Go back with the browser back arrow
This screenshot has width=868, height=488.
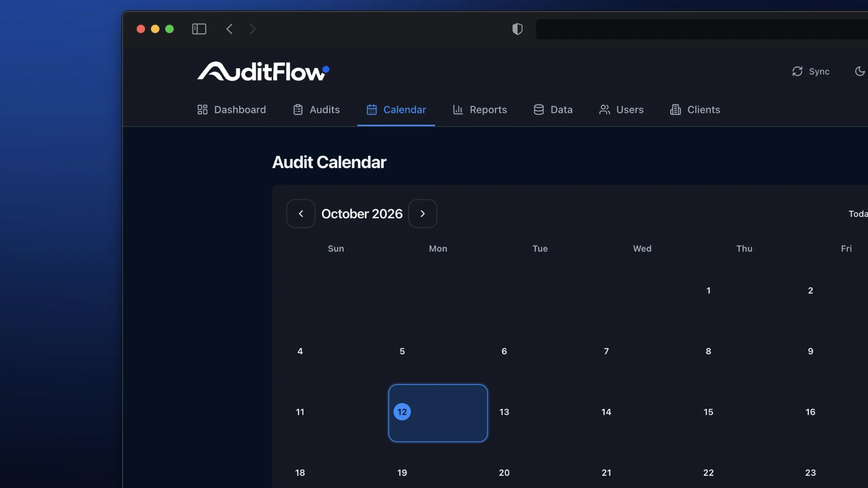click(x=229, y=29)
